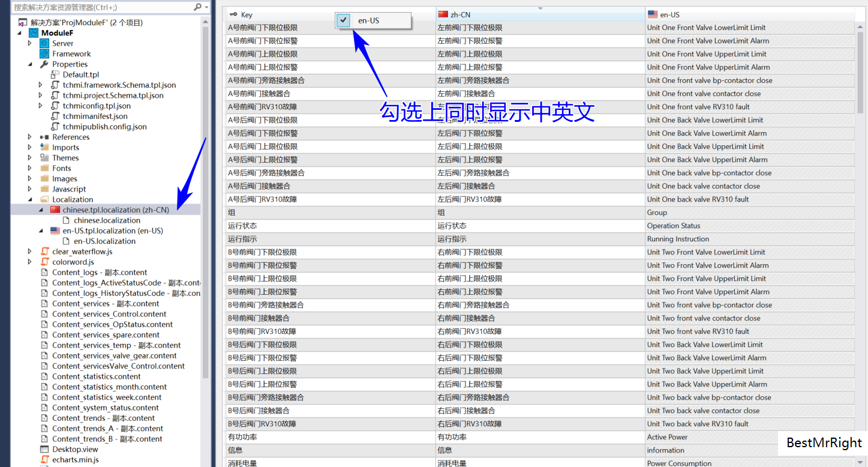This screenshot has width=868, height=467.
Task: Click the en-US column header
Action: 750,14
